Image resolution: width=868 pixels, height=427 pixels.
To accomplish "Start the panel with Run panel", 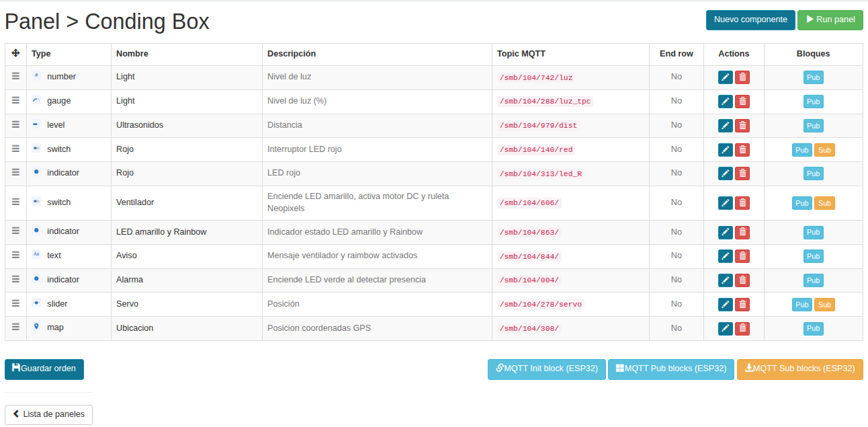I will [x=830, y=20].
